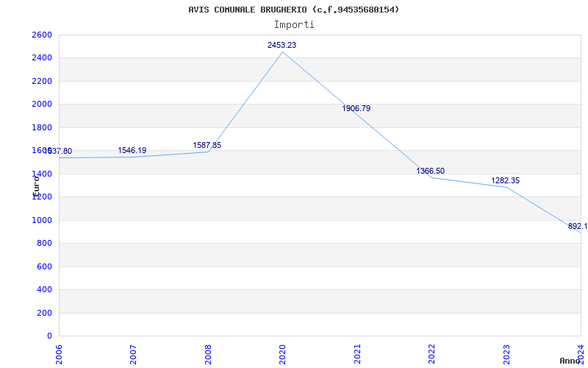Click the 800 y-axis tick label
This screenshot has width=588, height=368.
tap(45, 244)
